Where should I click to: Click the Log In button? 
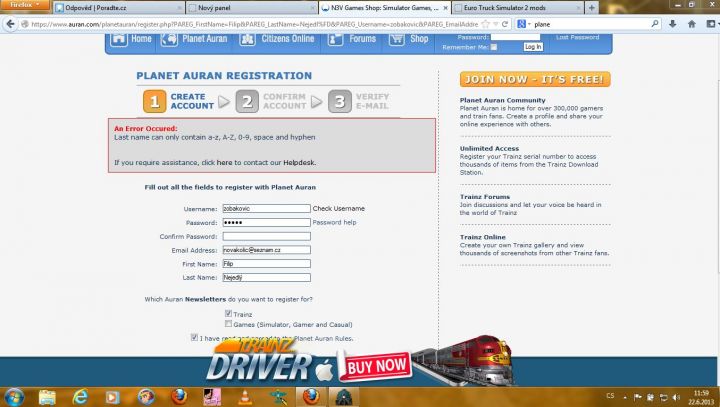(x=533, y=47)
